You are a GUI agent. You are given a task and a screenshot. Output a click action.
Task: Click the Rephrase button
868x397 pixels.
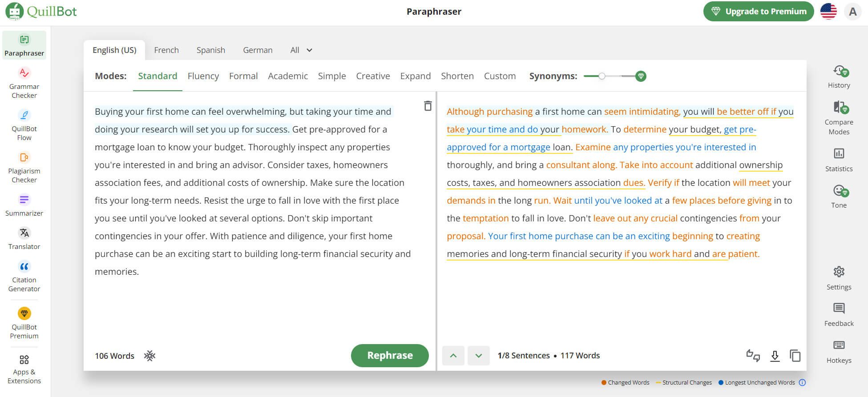pos(389,356)
